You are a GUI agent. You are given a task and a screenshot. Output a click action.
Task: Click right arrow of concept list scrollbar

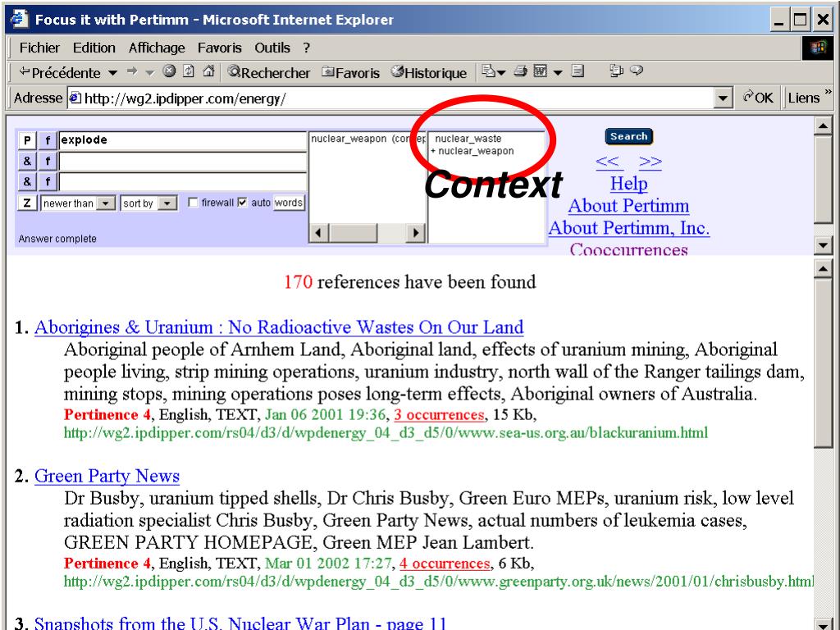tap(415, 233)
